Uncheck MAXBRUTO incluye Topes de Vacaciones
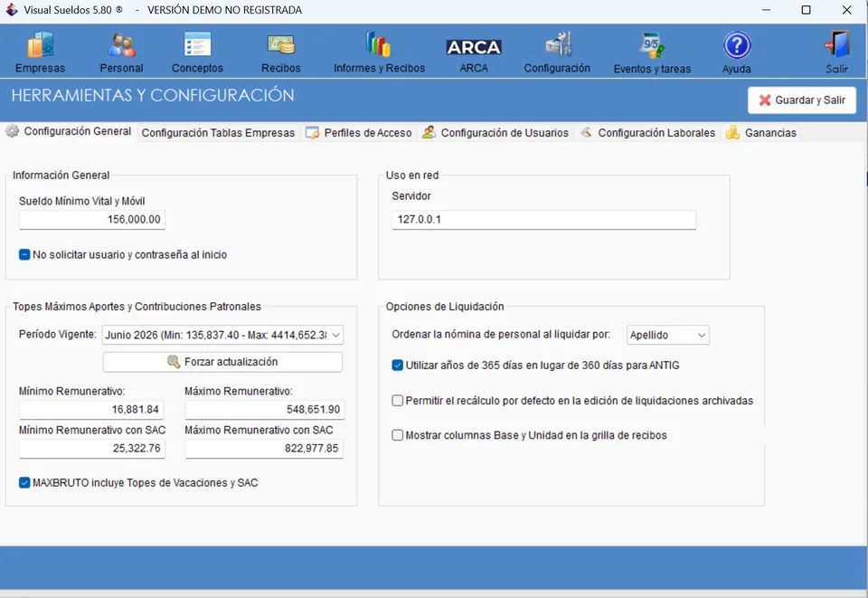This screenshot has width=868, height=598. (x=24, y=483)
